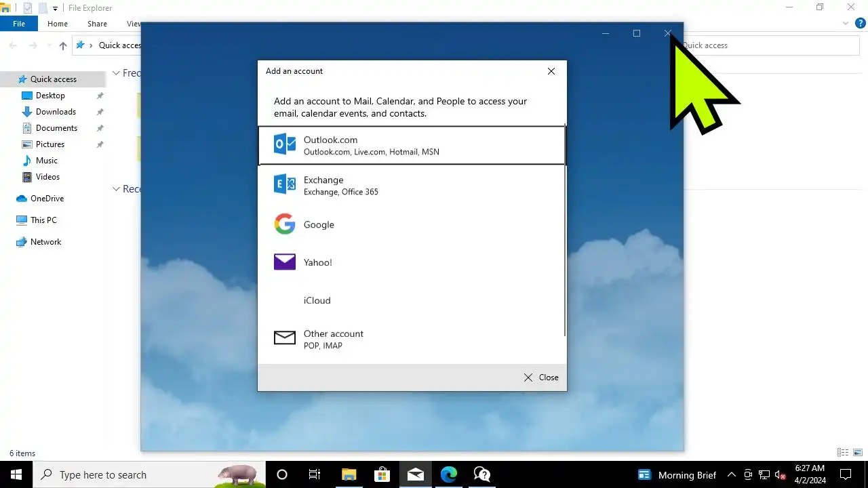Open Downloads in navigation pane
Viewport: 868px width, 488px height.
56,112
